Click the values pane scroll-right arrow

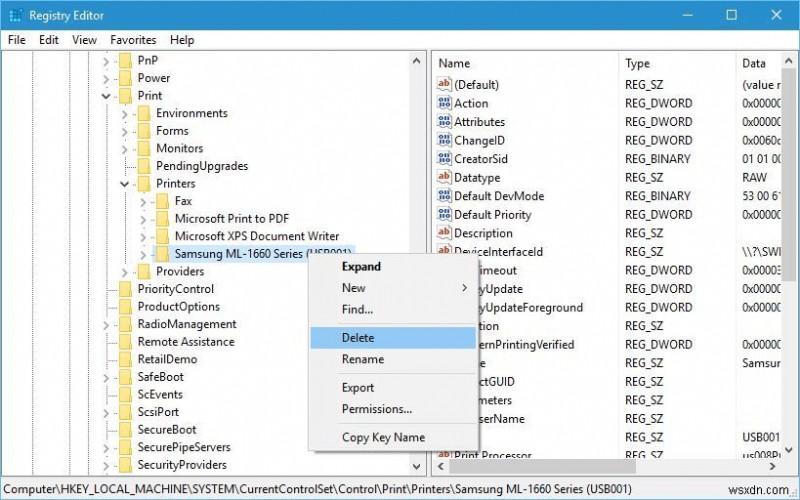point(772,466)
